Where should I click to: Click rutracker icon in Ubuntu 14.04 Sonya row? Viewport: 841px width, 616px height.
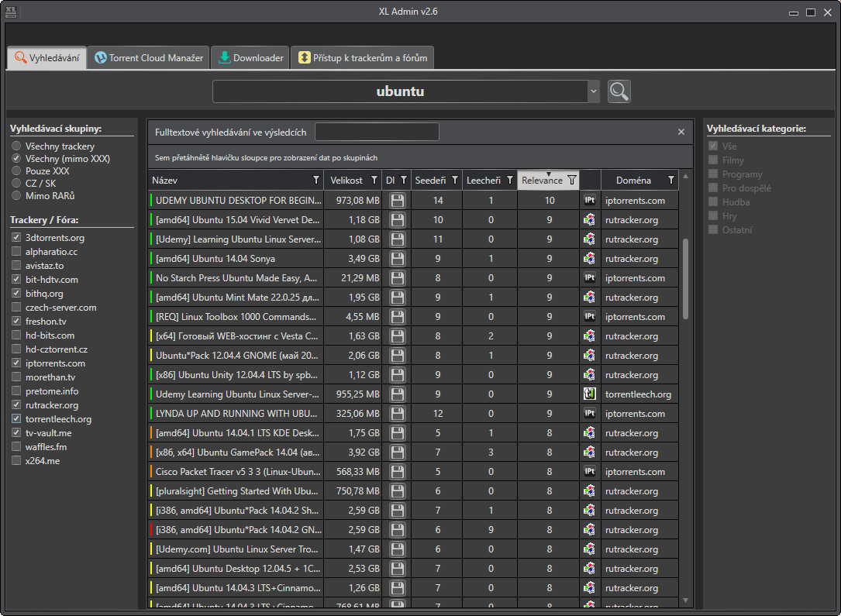pyautogui.click(x=589, y=258)
